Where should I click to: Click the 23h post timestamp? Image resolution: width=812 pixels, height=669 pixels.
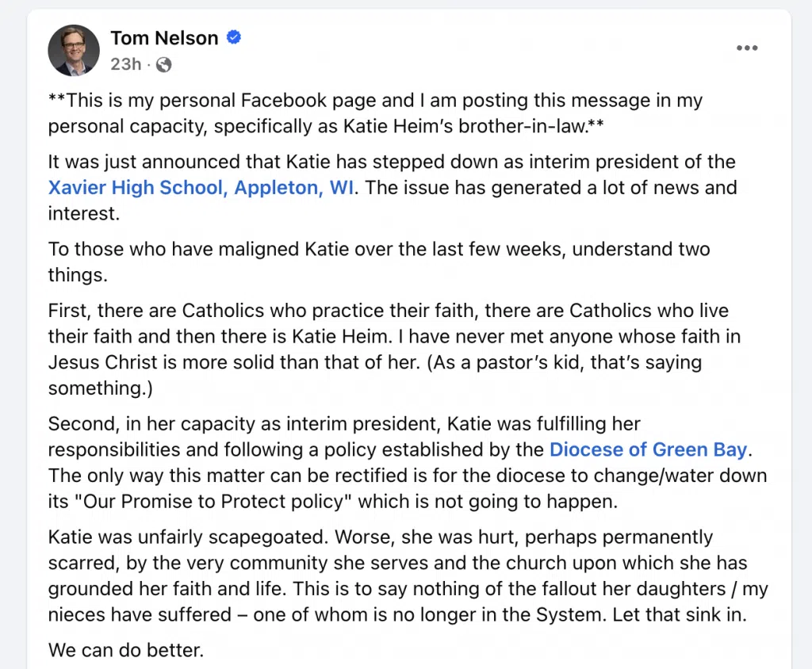pos(126,64)
